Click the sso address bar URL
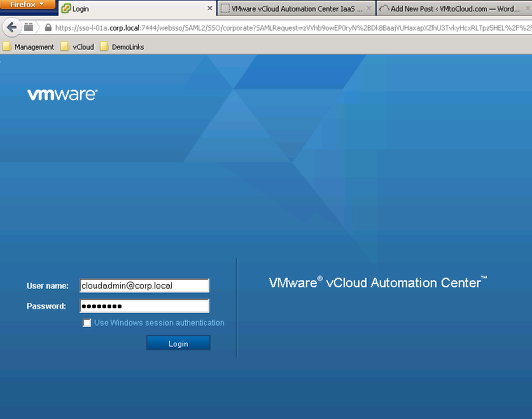Image resolution: width=532 pixels, height=419 pixels. click(293, 28)
